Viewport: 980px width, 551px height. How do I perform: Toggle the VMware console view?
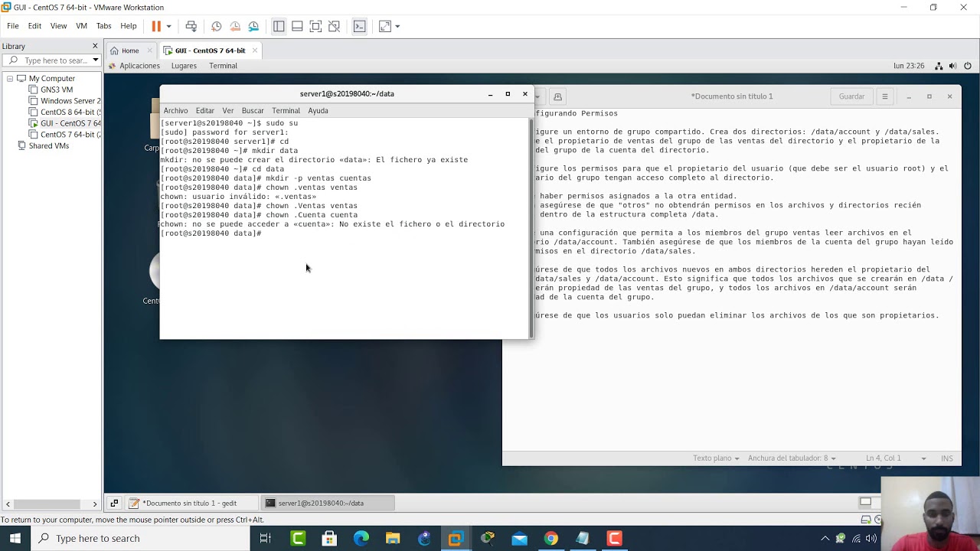(x=359, y=26)
